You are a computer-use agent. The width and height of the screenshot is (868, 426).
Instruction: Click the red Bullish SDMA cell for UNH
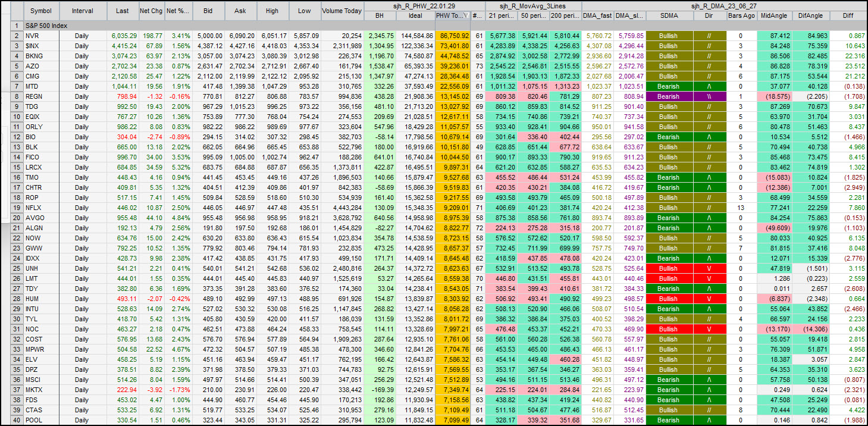669,268
